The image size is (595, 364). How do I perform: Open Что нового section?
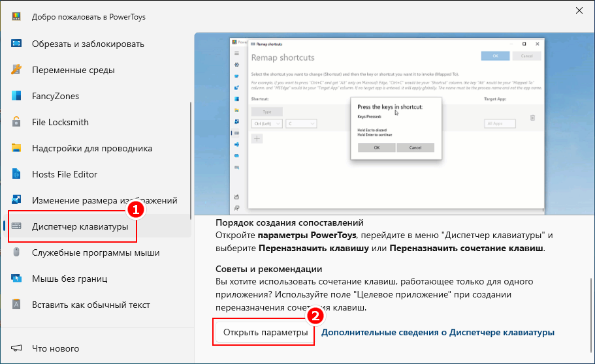pyautogui.click(x=97, y=348)
